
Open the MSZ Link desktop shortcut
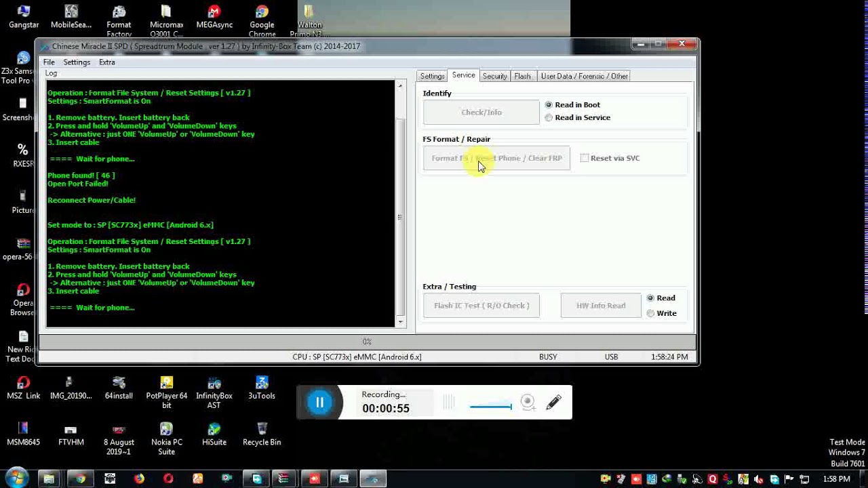coord(24,388)
